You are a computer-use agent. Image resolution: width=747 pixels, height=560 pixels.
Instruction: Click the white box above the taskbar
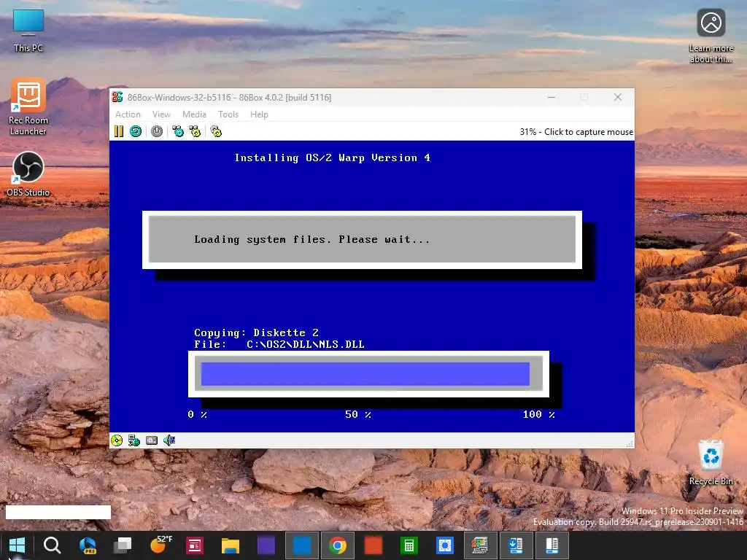58,513
